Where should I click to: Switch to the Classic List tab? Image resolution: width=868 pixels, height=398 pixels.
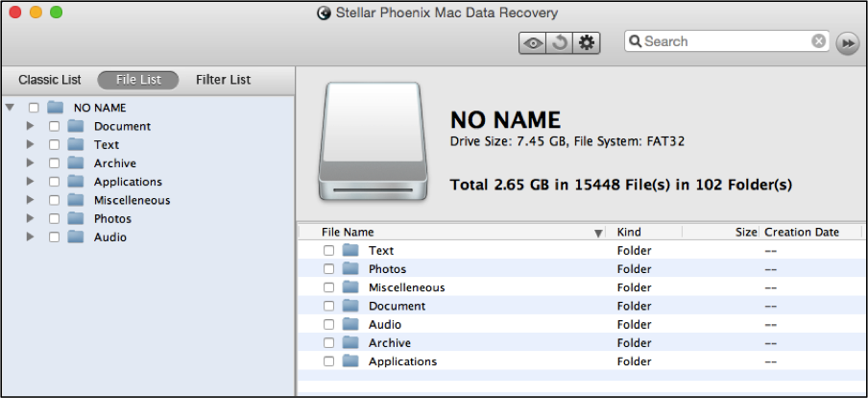click(x=50, y=80)
